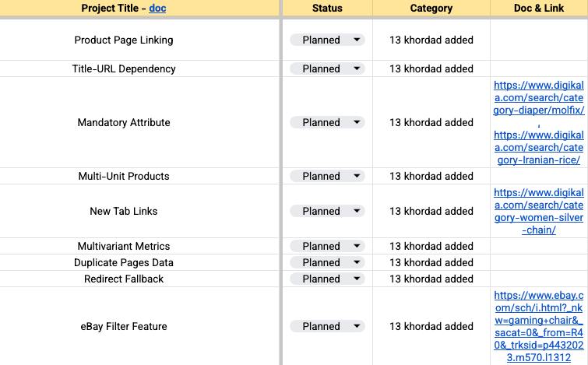Open the Digikala diaper molfix link
The image size is (588, 365).
(x=538, y=97)
